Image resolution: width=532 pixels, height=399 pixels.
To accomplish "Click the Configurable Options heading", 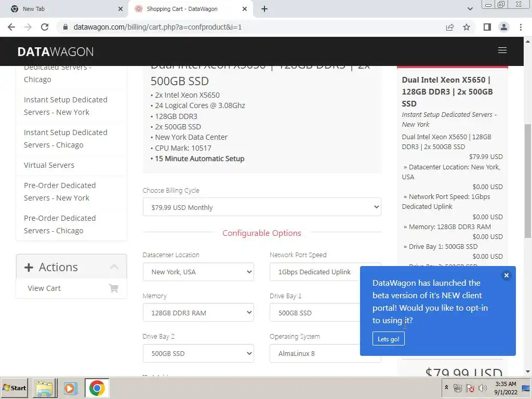I will [262, 233].
